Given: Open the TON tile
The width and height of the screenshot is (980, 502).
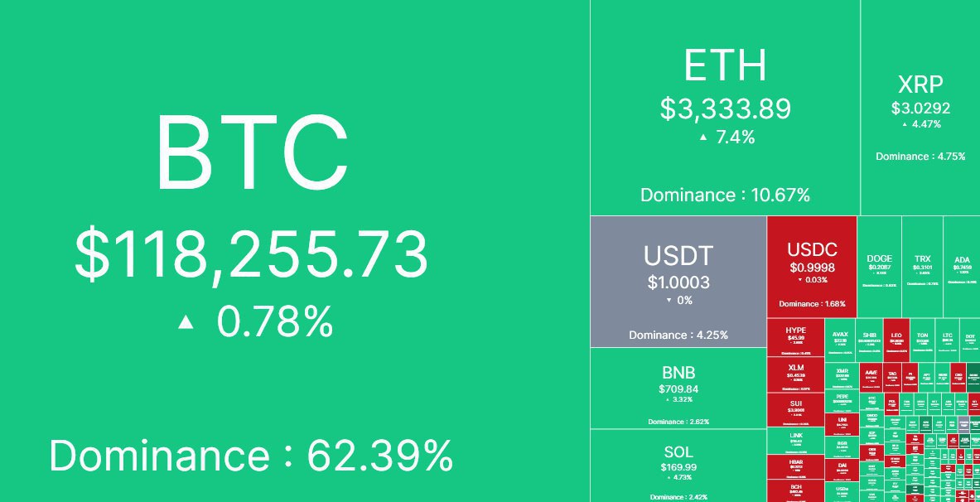Looking at the screenshot, I should pos(922,340).
